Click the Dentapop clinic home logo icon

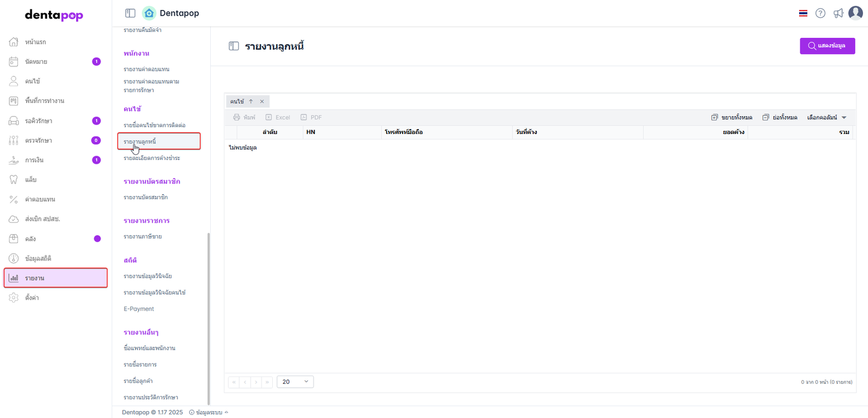[149, 13]
